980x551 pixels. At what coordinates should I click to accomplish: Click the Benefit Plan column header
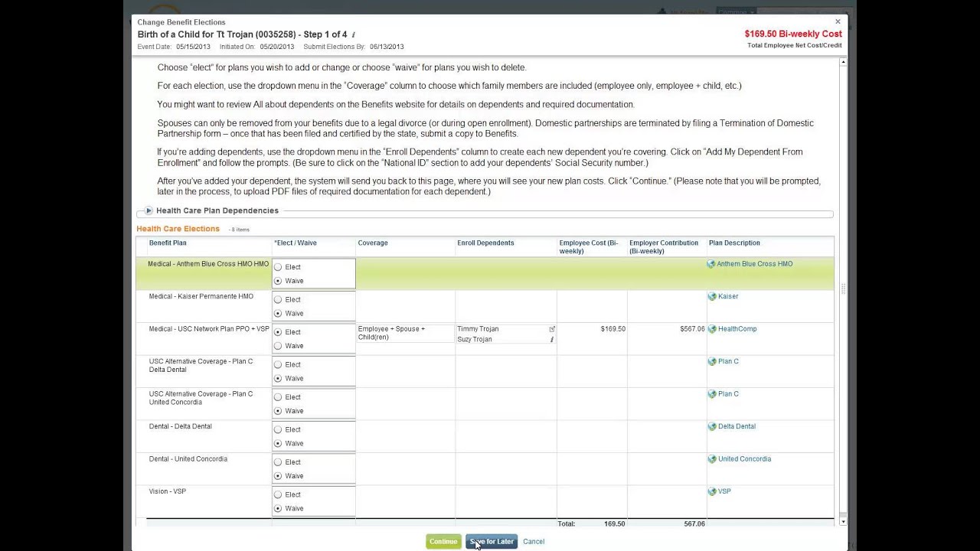click(168, 243)
